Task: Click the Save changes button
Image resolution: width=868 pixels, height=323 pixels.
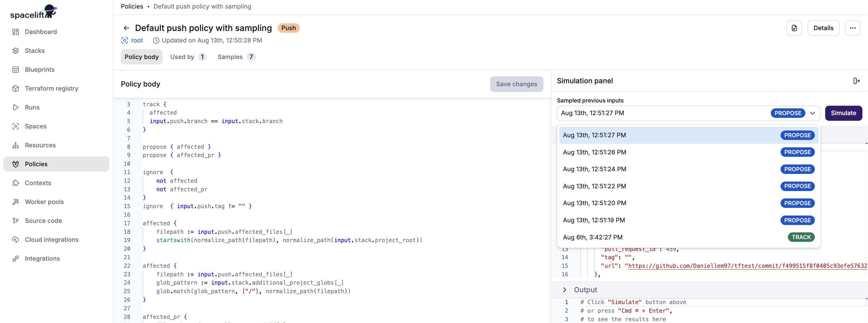Action: pyautogui.click(x=516, y=84)
